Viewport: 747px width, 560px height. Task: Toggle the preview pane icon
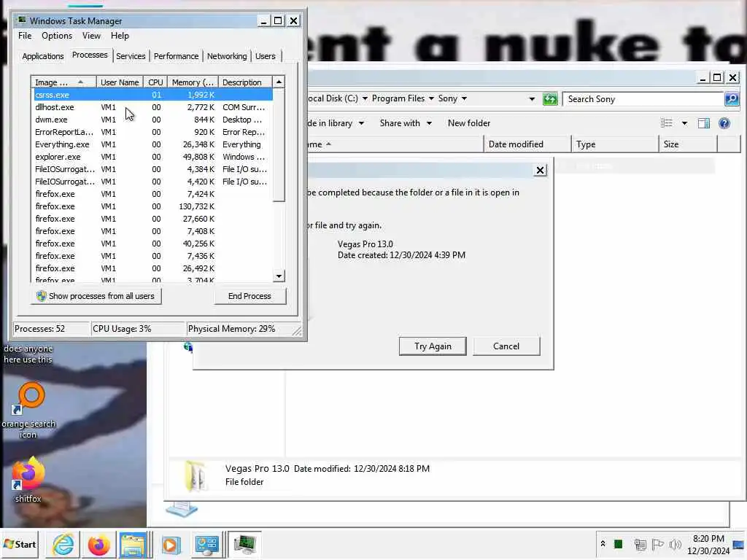click(704, 123)
